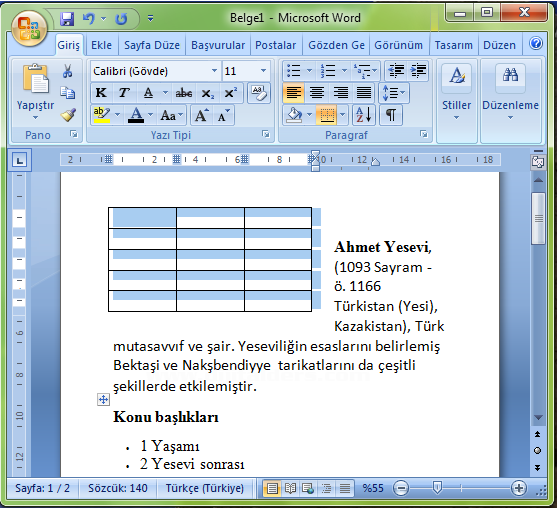The image size is (557, 508).
Task: Grow font size with large A
Action: (x=201, y=115)
